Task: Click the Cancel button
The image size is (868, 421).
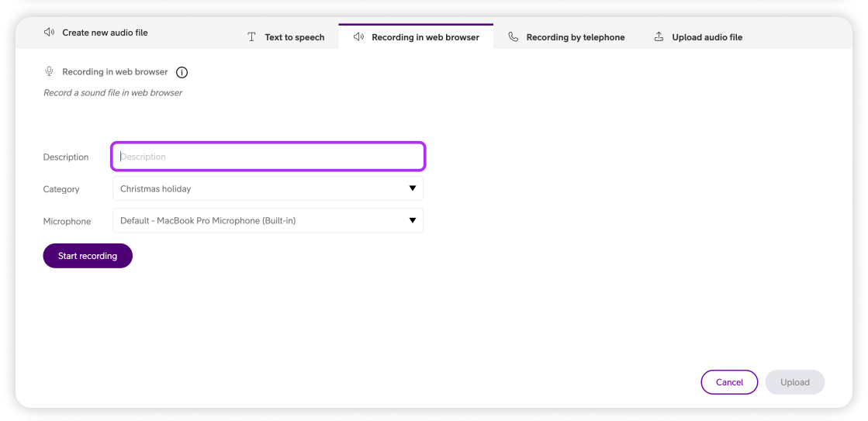Action: point(729,382)
